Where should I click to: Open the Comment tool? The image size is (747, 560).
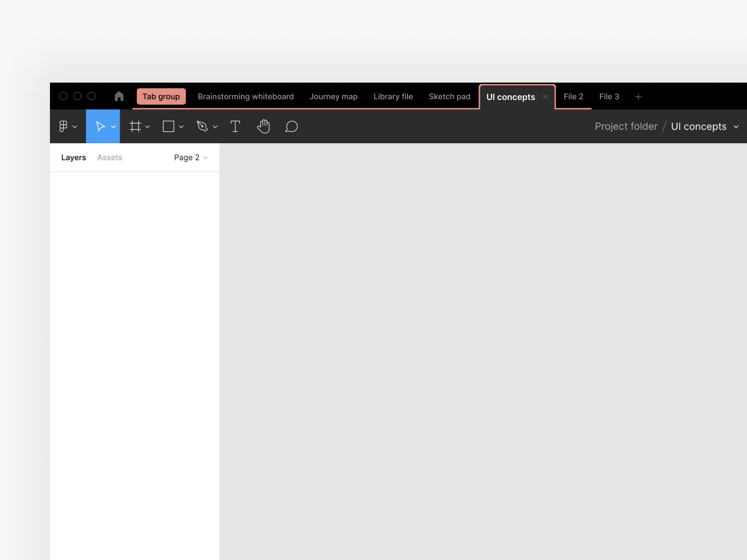(x=291, y=126)
